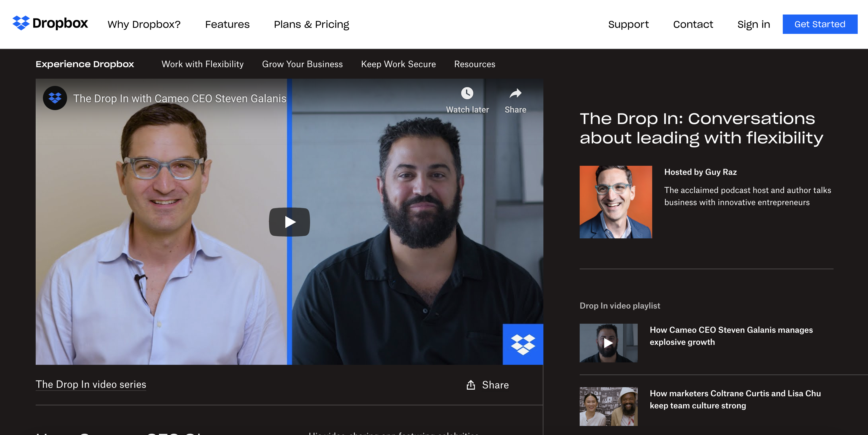Select Grow Your Business in the sub-navigation
Image resolution: width=868 pixels, height=435 pixels.
tap(302, 64)
